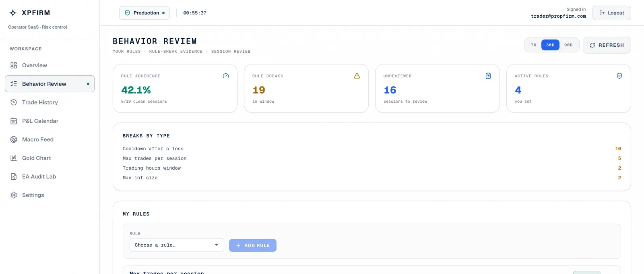The image size is (644, 274).
Task: Click the Overview grid icon
Action: [14, 65]
